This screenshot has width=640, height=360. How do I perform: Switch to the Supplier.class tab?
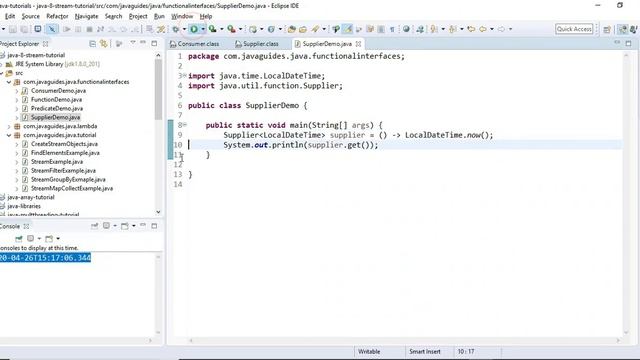click(257, 44)
